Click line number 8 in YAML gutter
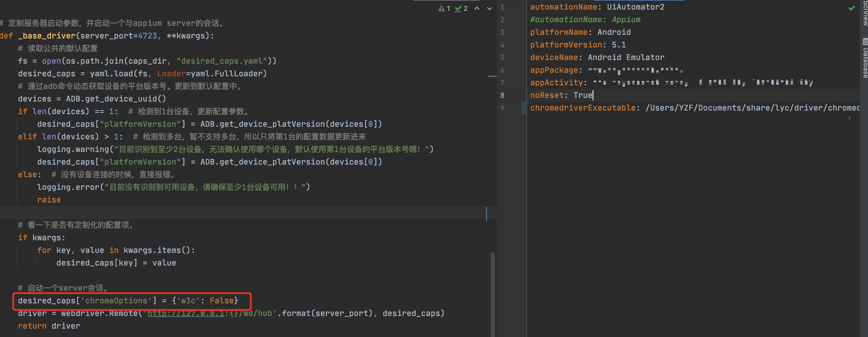 click(502, 96)
